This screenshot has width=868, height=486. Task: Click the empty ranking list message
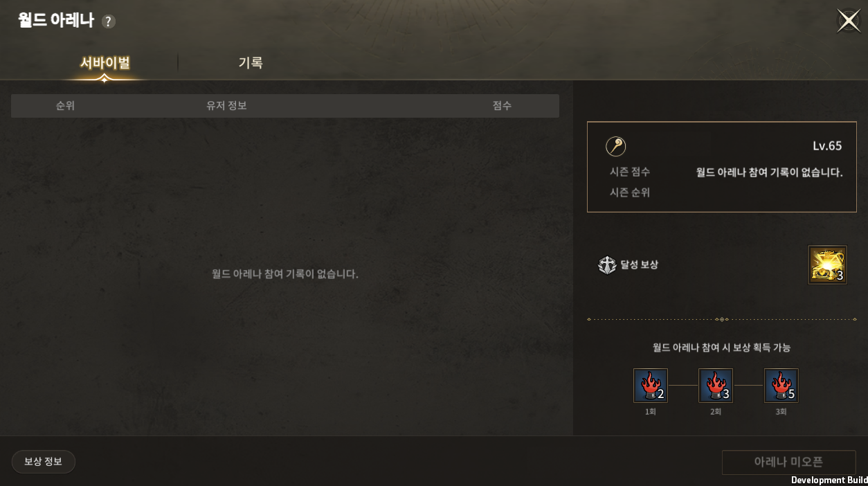pyautogui.click(x=285, y=274)
